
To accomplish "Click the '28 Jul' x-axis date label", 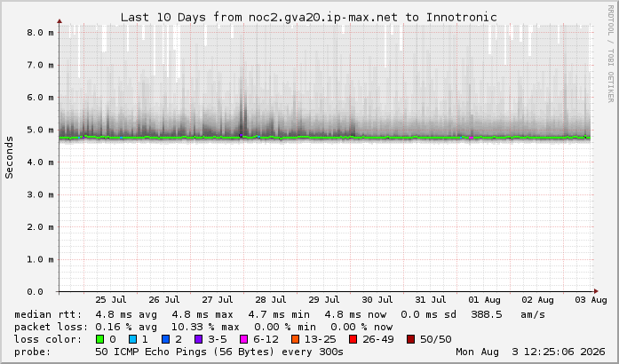I will (x=270, y=300).
